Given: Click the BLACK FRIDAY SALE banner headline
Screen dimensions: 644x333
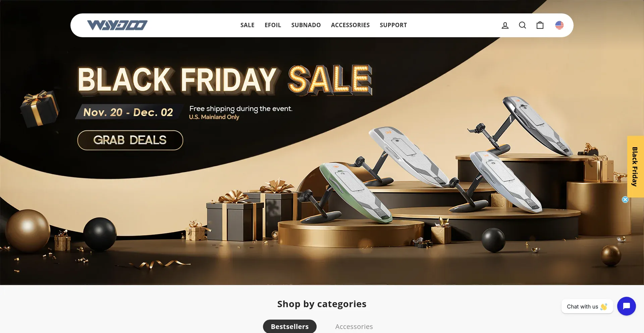Looking at the screenshot, I should click(225, 80).
